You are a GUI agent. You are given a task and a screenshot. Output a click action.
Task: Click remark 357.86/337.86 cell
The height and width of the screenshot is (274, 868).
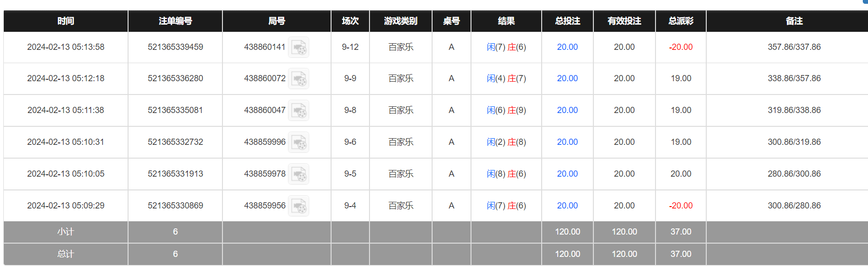(x=794, y=47)
